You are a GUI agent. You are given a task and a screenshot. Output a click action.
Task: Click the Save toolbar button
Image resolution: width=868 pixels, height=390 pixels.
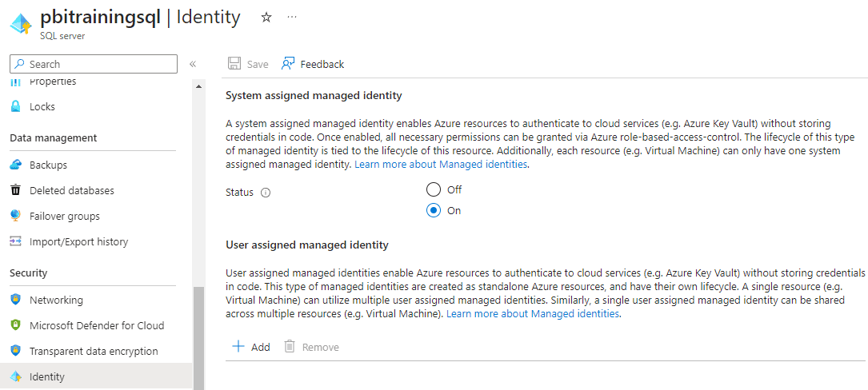pos(249,64)
